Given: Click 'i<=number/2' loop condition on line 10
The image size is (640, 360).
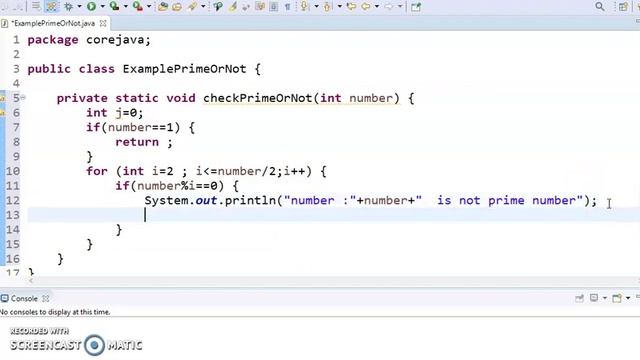Looking at the screenshot, I should [236, 171].
